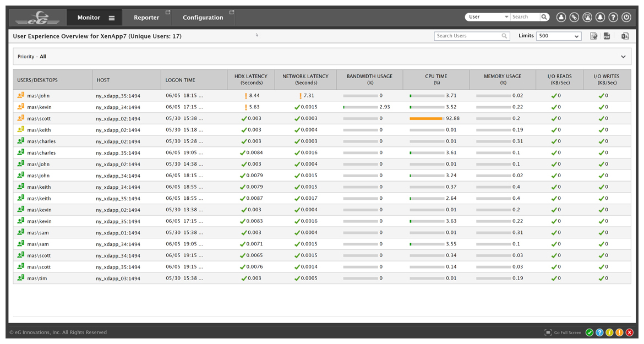This screenshot has height=344, width=644.
Task: Click the magnifier inside the Search Users box
Action: pos(504,36)
